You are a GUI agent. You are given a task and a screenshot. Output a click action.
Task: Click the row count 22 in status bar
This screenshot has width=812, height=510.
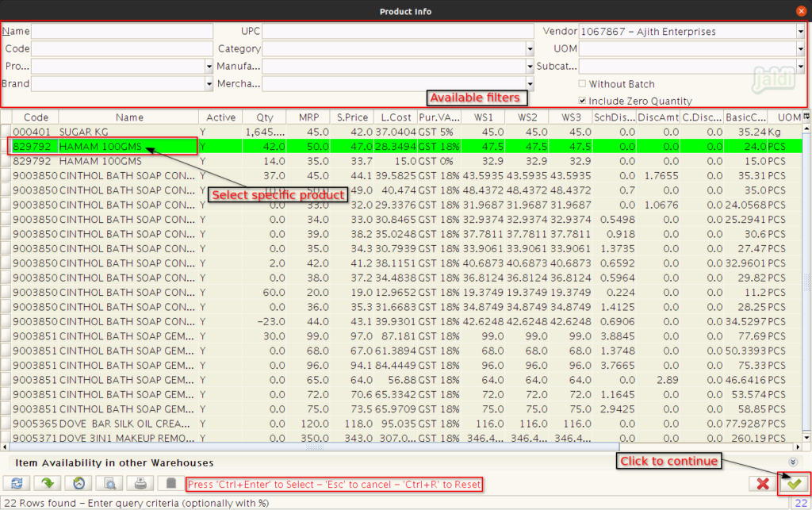pyautogui.click(x=801, y=503)
